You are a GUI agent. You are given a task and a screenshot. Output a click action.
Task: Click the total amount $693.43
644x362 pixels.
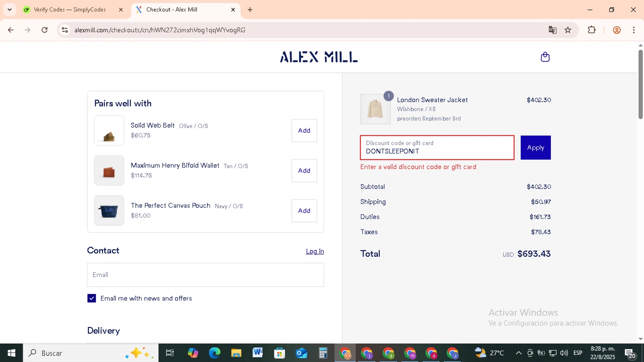[534, 254]
